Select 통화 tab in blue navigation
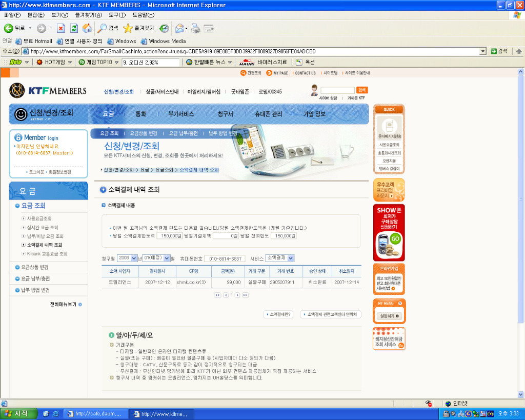This screenshot has width=525, height=420. (x=141, y=114)
